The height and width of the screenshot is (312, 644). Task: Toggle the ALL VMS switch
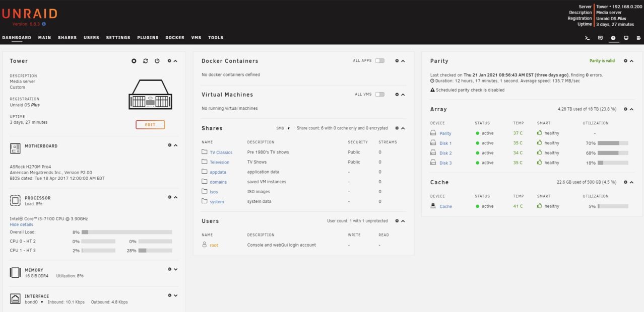(379, 95)
